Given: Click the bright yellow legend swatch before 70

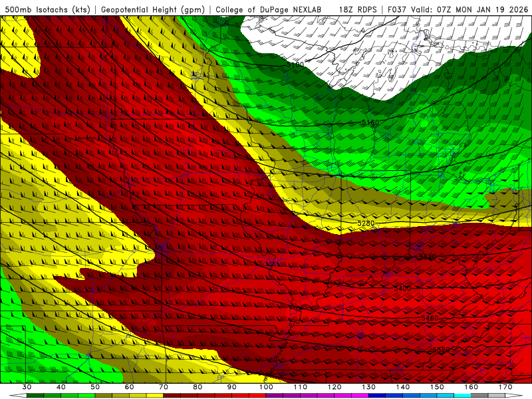Looking at the screenshot, I should [155, 396].
